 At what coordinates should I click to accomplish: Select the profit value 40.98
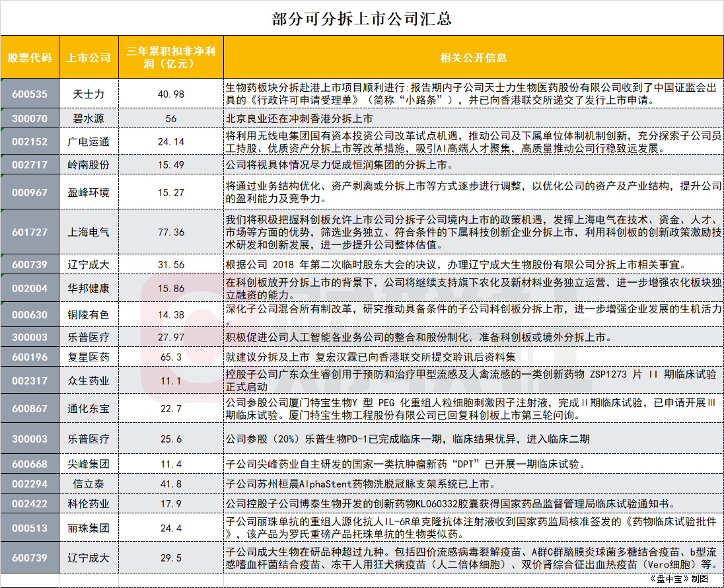point(171,94)
